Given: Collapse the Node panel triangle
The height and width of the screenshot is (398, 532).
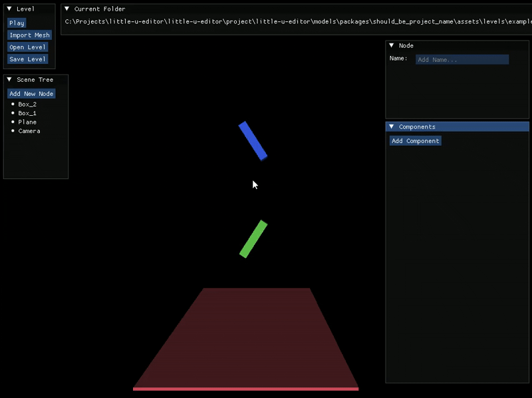Looking at the screenshot, I should coord(392,45).
